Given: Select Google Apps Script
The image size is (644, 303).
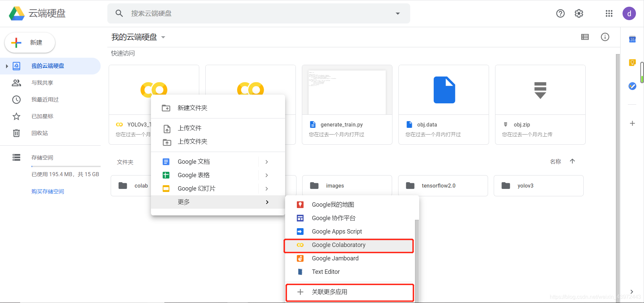Looking at the screenshot, I should click(350, 232).
